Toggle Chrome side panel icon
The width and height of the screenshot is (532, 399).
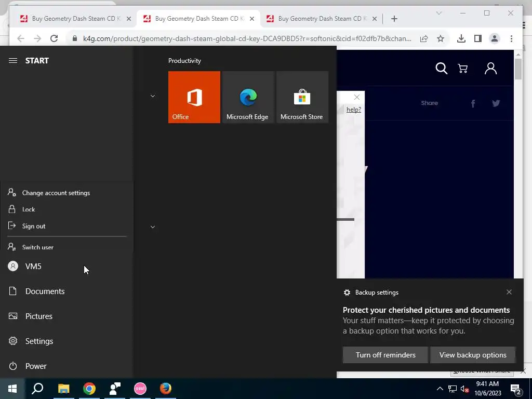pyautogui.click(x=478, y=38)
